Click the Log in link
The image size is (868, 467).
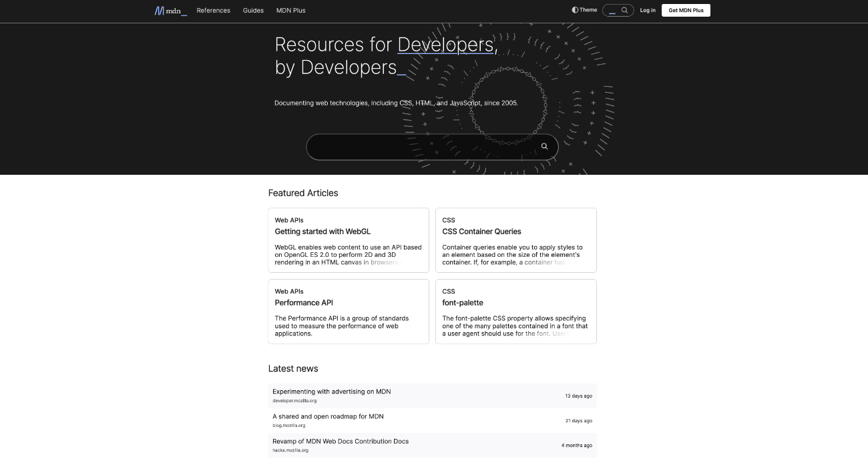pyautogui.click(x=648, y=10)
